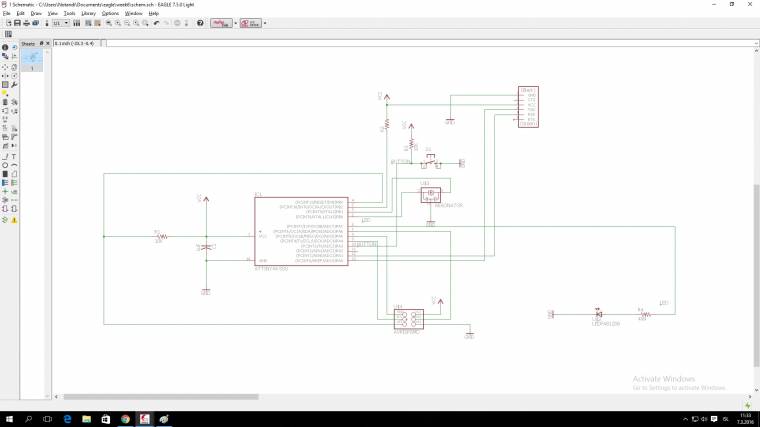Select the Info tool
The width and height of the screenshot is (760, 427).
(5, 47)
